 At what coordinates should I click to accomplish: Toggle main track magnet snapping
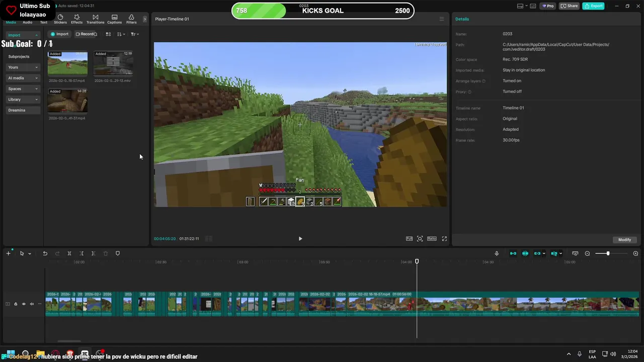click(x=513, y=253)
